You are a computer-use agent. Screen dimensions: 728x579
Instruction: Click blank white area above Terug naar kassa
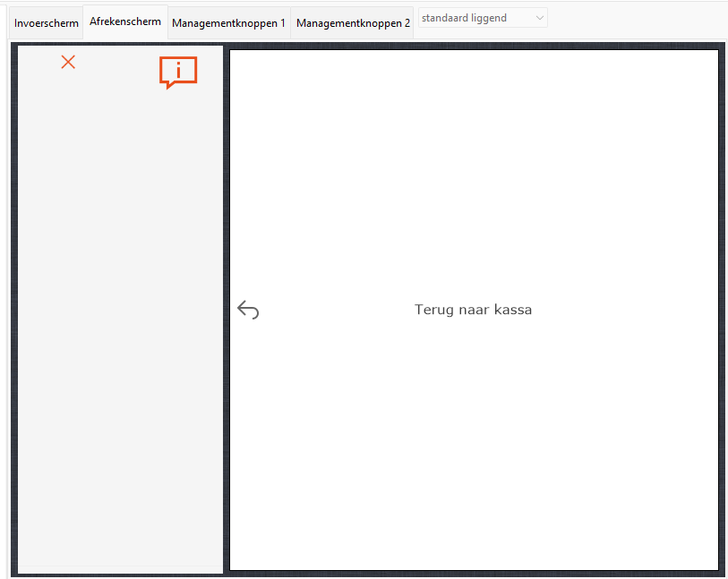[473, 161]
